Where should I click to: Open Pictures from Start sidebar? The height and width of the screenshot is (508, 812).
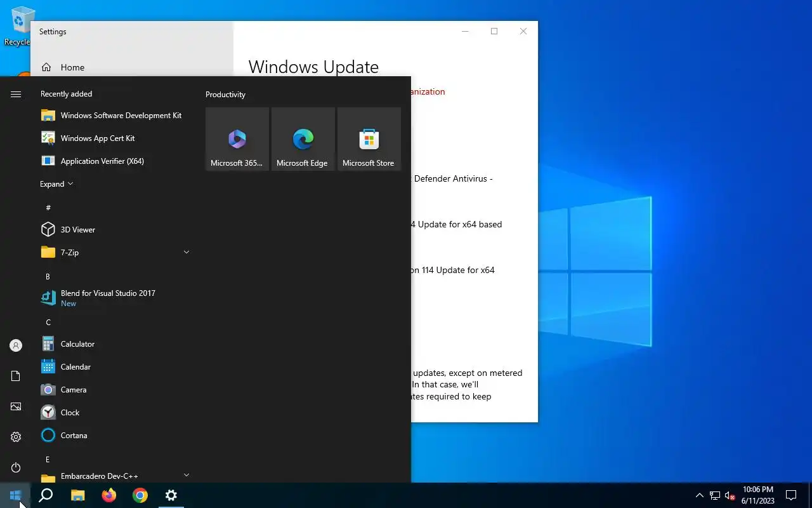16,406
